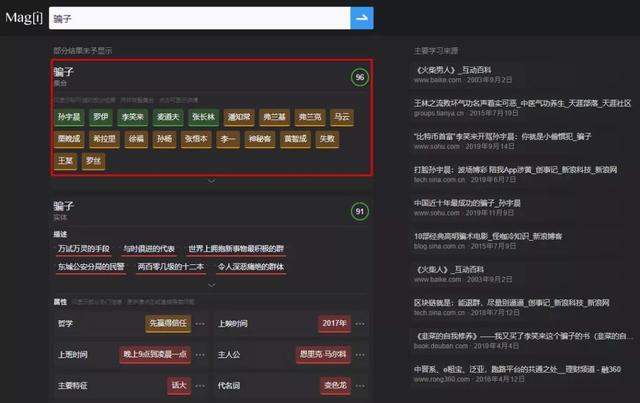Open source 《火柴男人》_互动百科
640x403 pixels.
coord(454,70)
